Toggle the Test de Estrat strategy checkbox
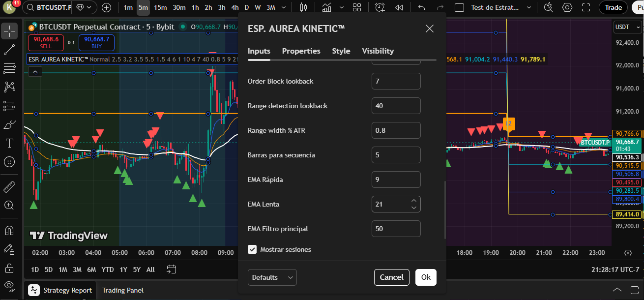This screenshot has height=300, width=644. coord(460,7)
